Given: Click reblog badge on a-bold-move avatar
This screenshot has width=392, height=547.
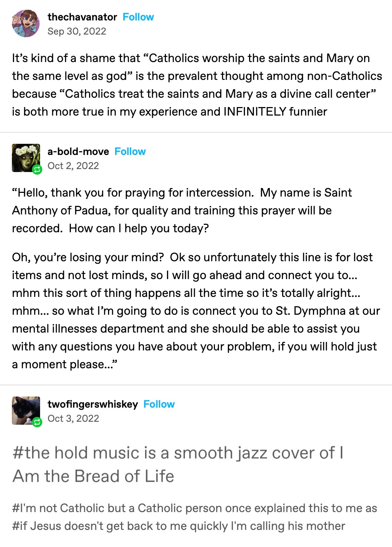Looking at the screenshot, I should [37, 170].
